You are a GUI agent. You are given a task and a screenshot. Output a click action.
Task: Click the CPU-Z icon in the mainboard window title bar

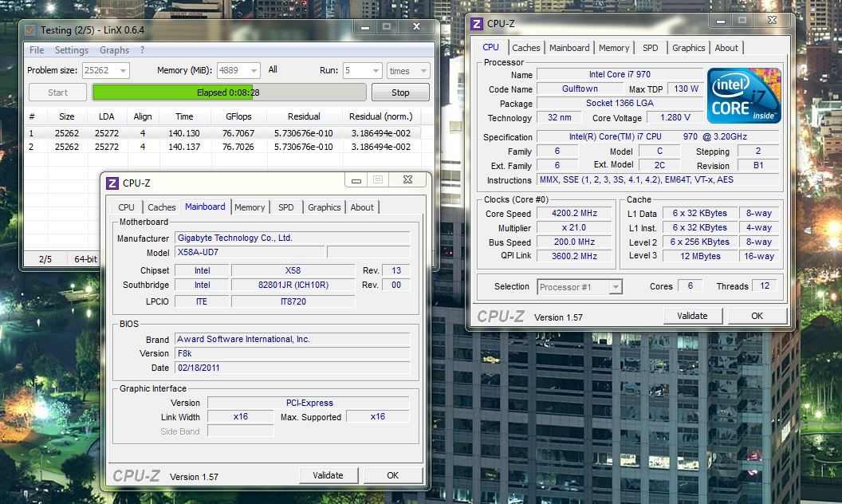point(112,183)
